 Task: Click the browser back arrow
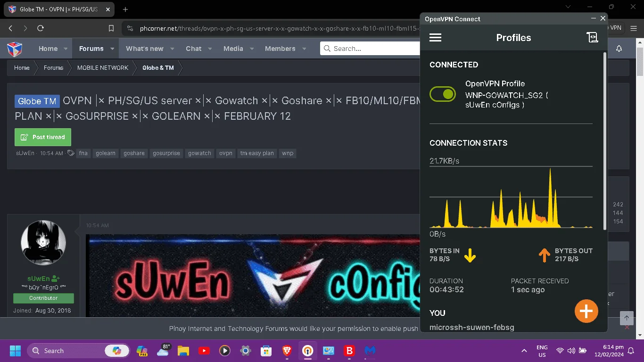tap(10, 28)
